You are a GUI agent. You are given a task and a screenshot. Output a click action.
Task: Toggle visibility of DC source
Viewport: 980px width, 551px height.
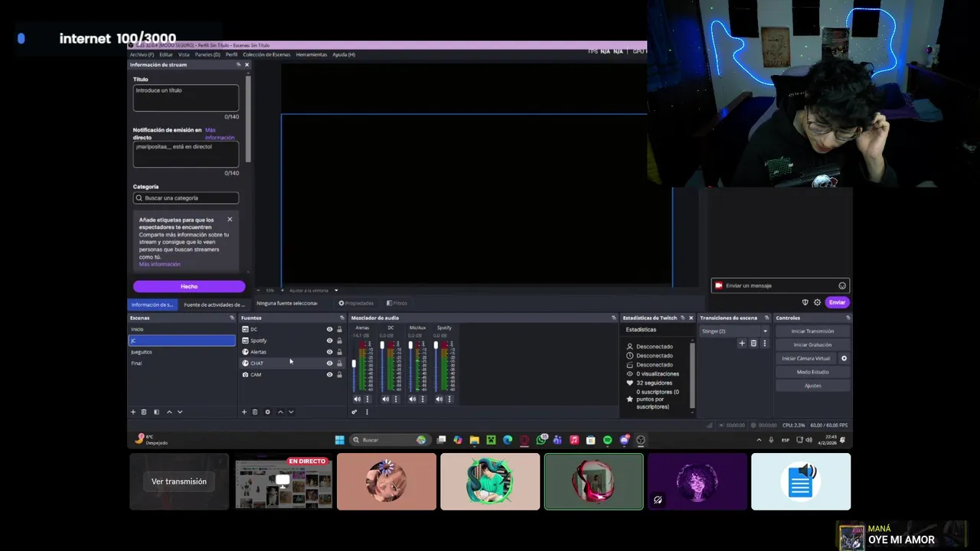[x=330, y=329]
